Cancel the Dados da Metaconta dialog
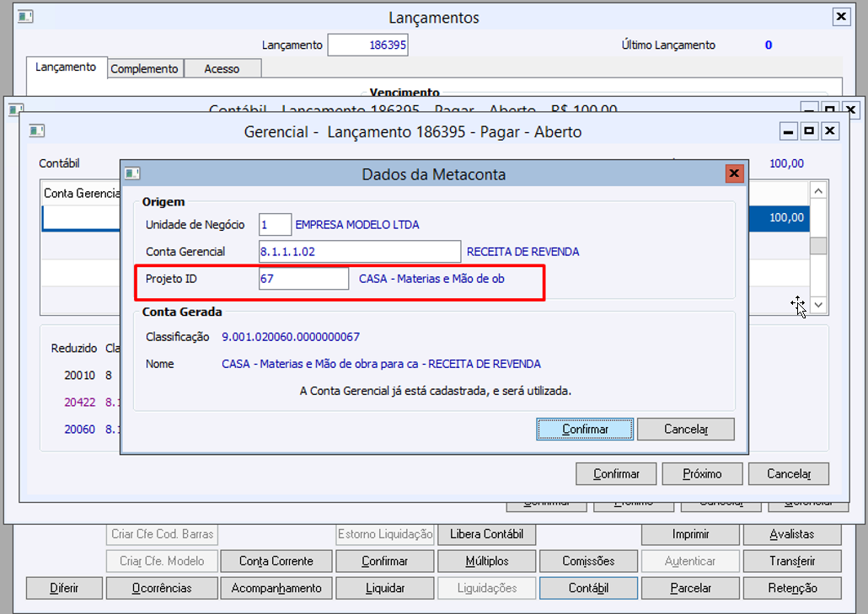Image resolution: width=868 pixels, height=614 pixels. point(686,430)
